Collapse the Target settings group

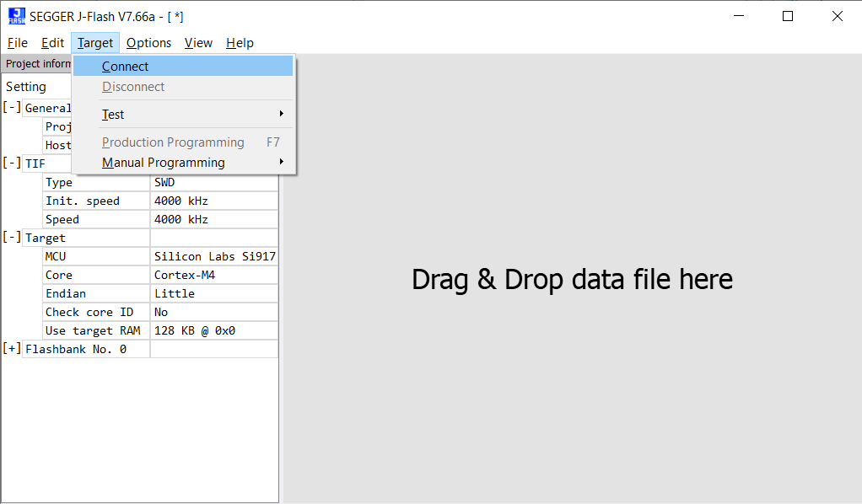[x=12, y=237]
